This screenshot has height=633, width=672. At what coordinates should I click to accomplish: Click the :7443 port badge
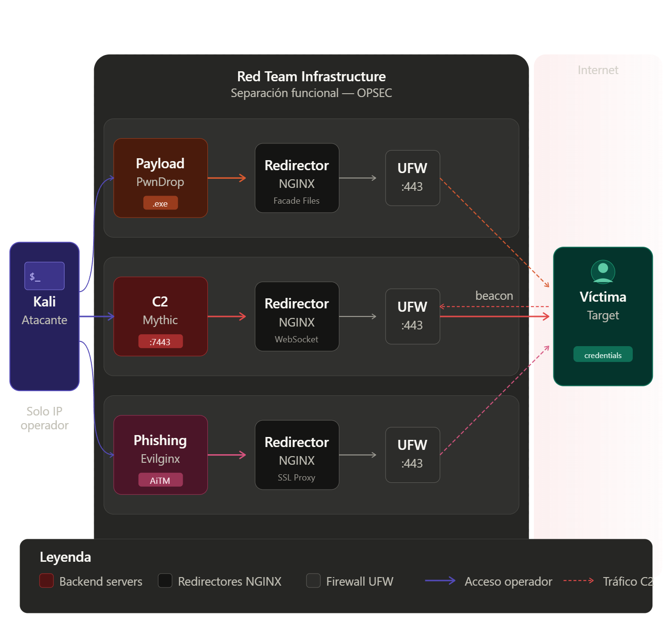point(161,341)
